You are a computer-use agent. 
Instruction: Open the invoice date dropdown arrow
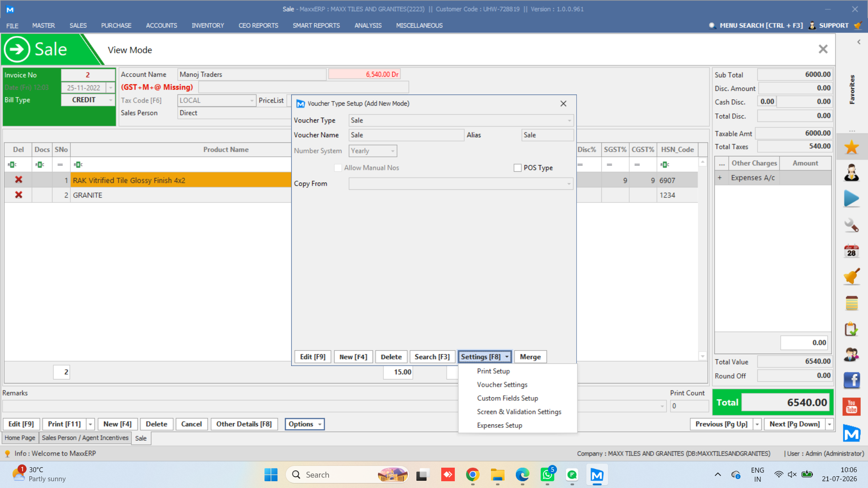click(110, 88)
